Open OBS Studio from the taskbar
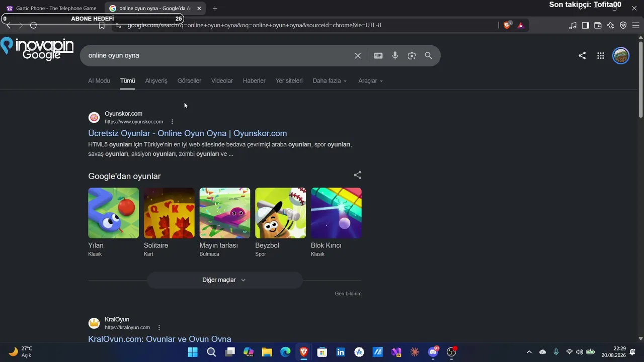The width and height of the screenshot is (644, 362). [451, 352]
